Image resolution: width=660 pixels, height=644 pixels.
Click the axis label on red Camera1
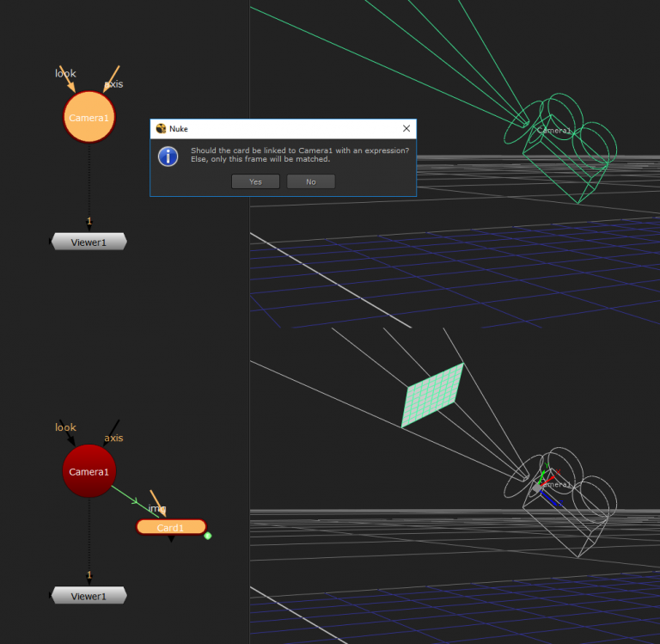pos(113,438)
